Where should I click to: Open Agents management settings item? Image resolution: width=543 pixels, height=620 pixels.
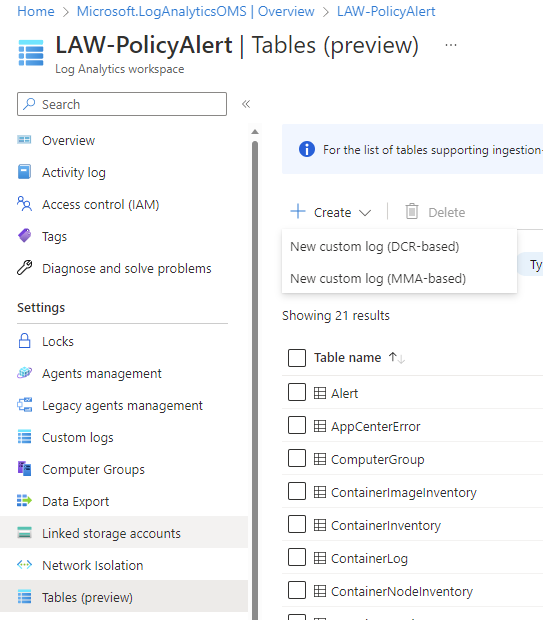pos(102,373)
